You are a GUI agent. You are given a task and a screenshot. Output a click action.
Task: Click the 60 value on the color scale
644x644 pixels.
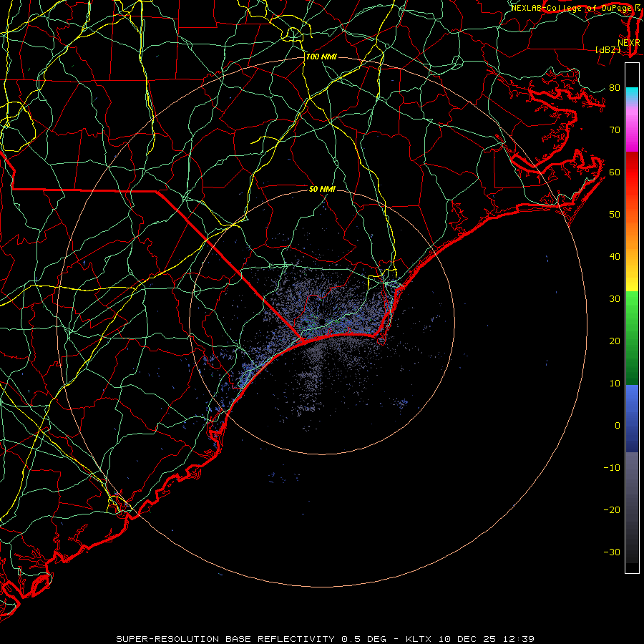[x=615, y=172]
